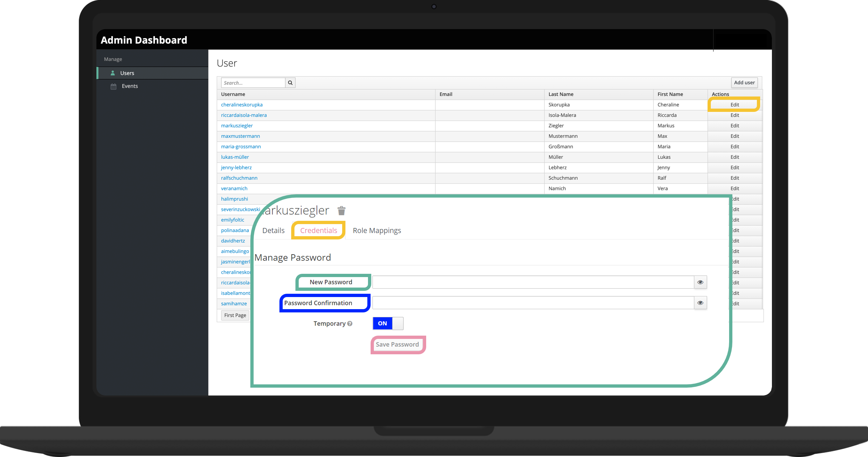Switch to the Details tab

click(273, 230)
